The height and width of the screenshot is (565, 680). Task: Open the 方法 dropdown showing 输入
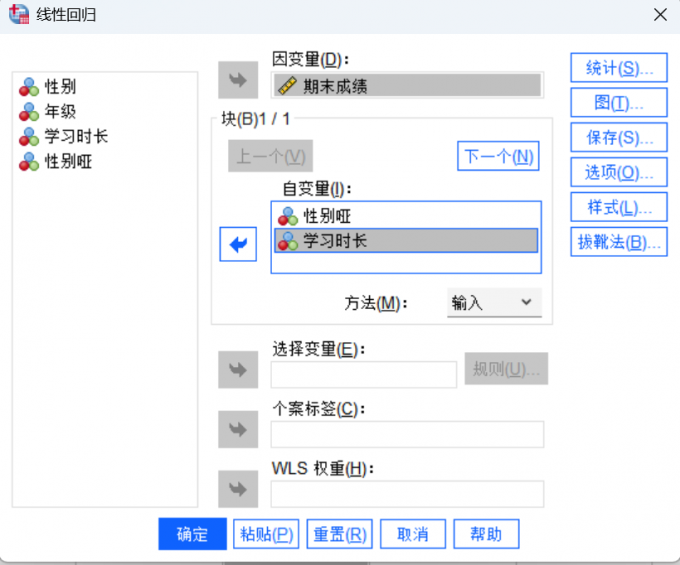coord(494,303)
